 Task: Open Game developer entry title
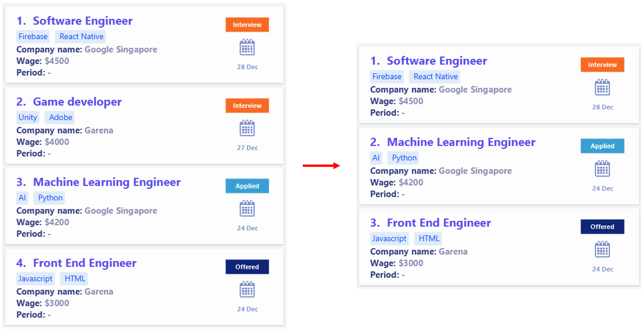point(77,102)
